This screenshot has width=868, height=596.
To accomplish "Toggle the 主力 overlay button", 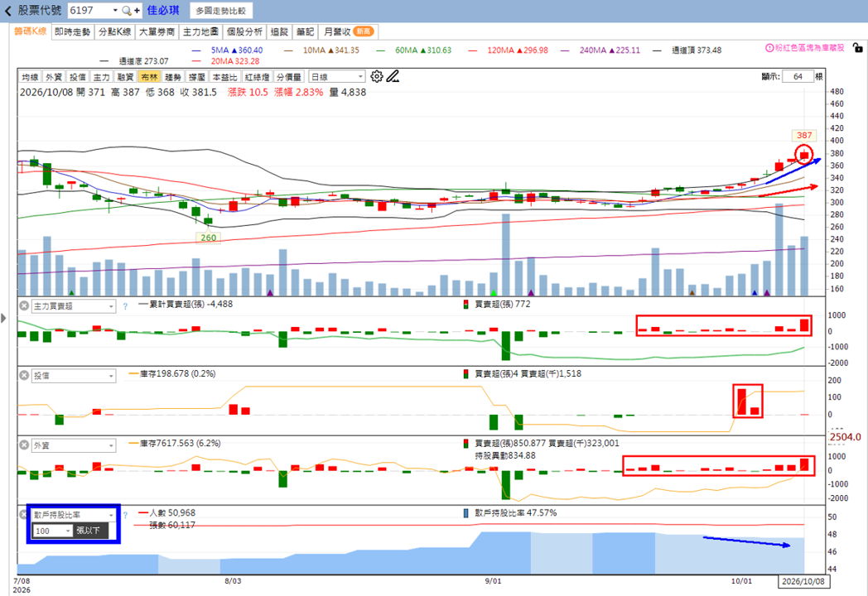I will pyautogui.click(x=101, y=77).
